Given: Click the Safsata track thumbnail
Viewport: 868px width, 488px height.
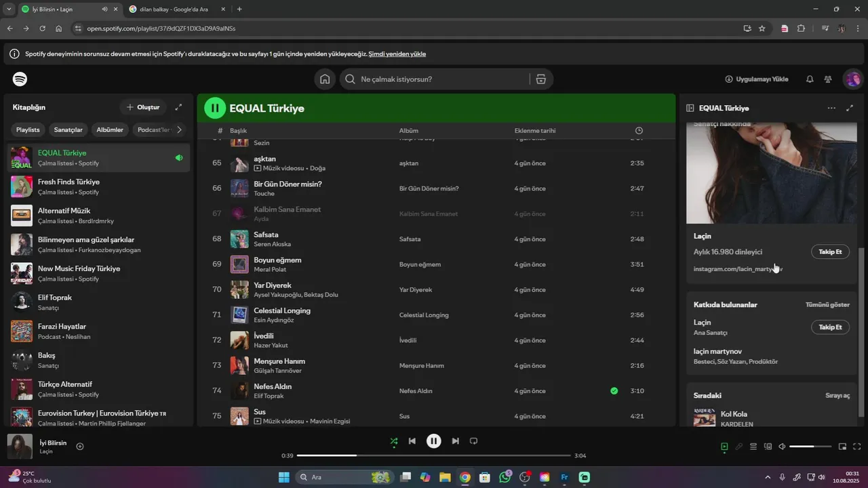Looking at the screenshot, I should (x=239, y=239).
